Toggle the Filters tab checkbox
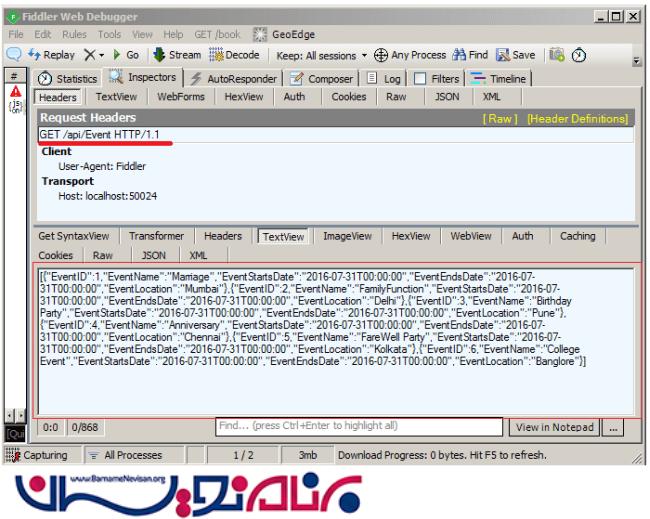 pos(420,78)
